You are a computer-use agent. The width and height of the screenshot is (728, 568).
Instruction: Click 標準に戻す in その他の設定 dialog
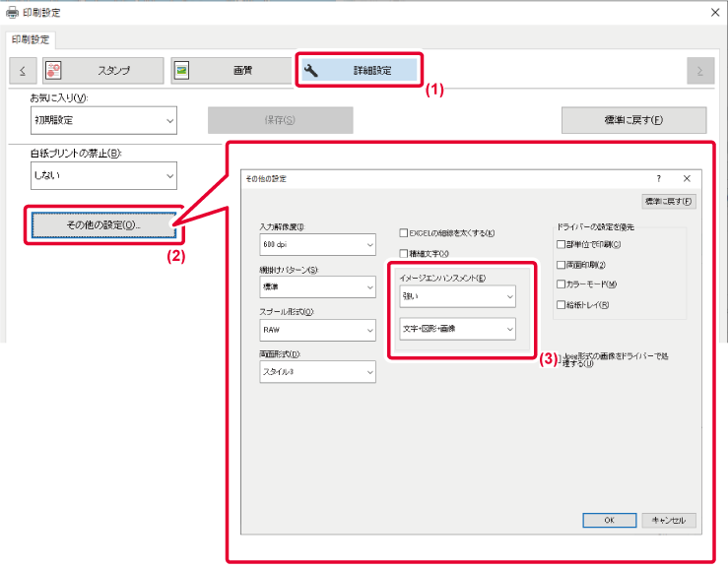[x=669, y=202]
